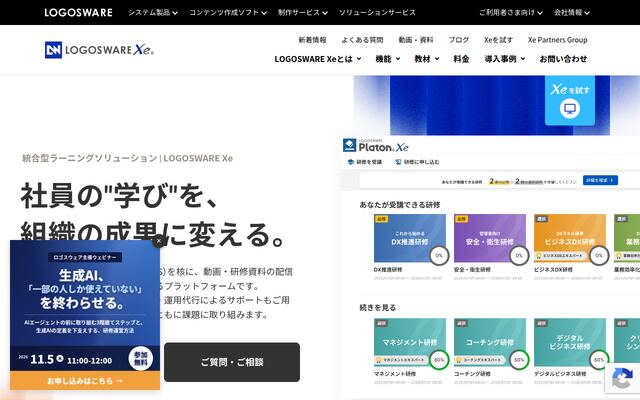Open the Xe Partners Group link
The width and height of the screenshot is (640, 400).
(558, 40)
